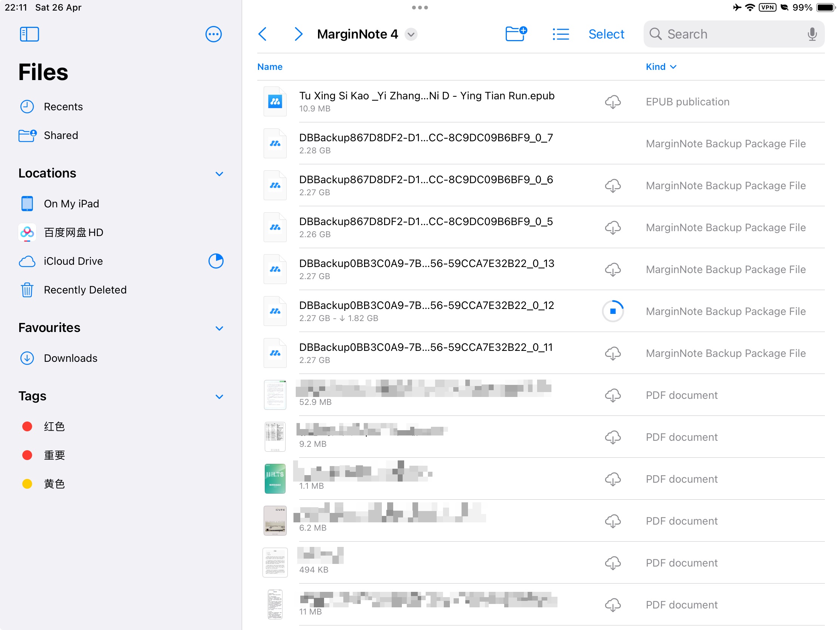Download DBBackup file ending _0_13 from iCloud

click(x=613, y=270)
